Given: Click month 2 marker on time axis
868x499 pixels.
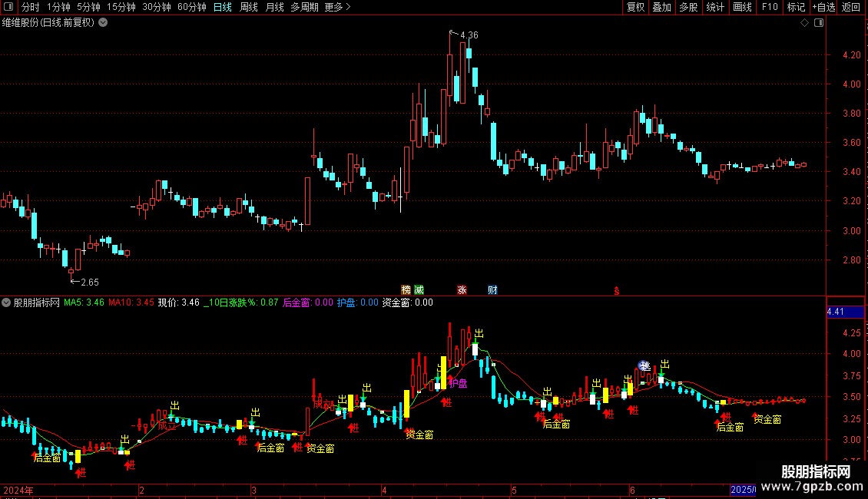Looking at the screenshot, I should [x=141, y=490].
